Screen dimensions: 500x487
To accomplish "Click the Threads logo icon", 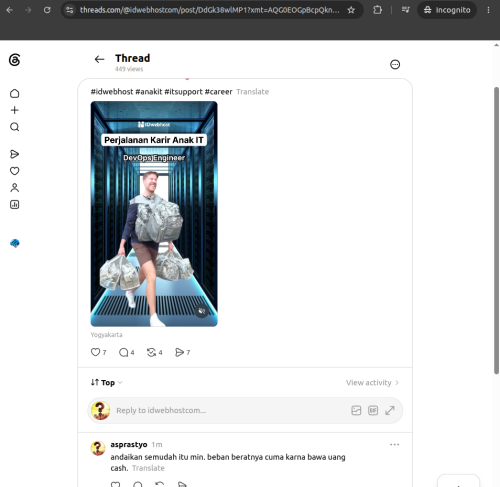I will pyautogui.click(x=14, y=60).
